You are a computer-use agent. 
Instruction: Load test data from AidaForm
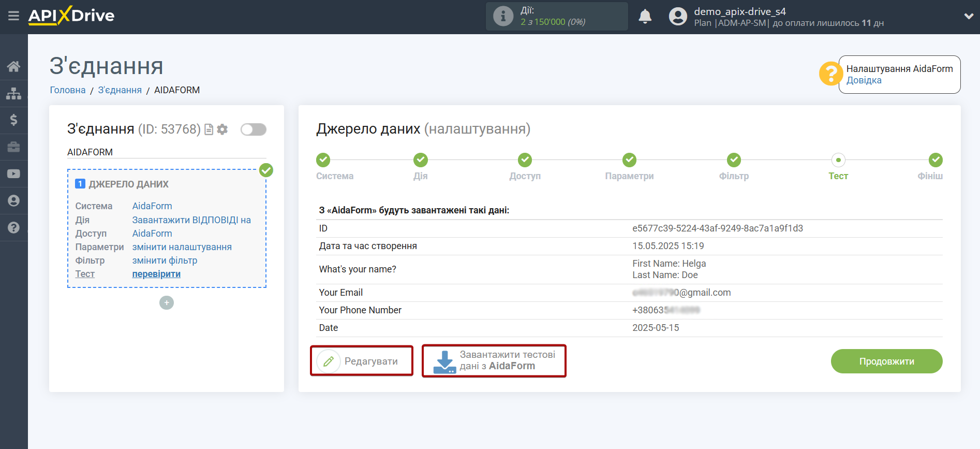coord(494,361)
